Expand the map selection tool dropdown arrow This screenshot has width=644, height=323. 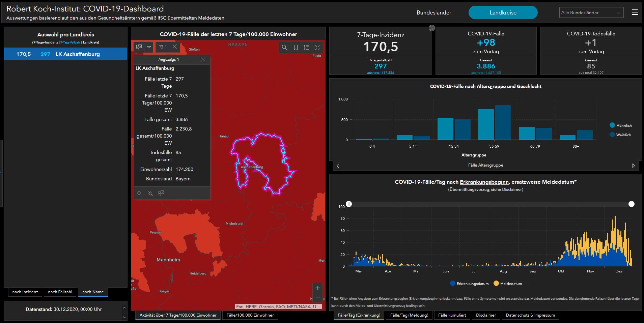pos(149,47)
